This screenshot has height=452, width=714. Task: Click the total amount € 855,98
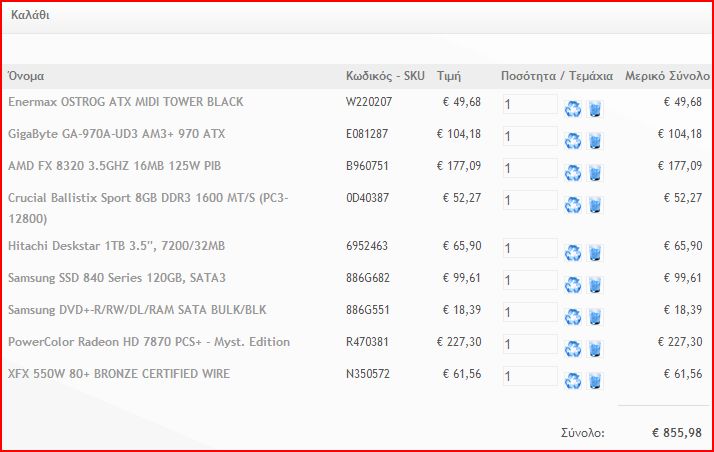(677, 432)
